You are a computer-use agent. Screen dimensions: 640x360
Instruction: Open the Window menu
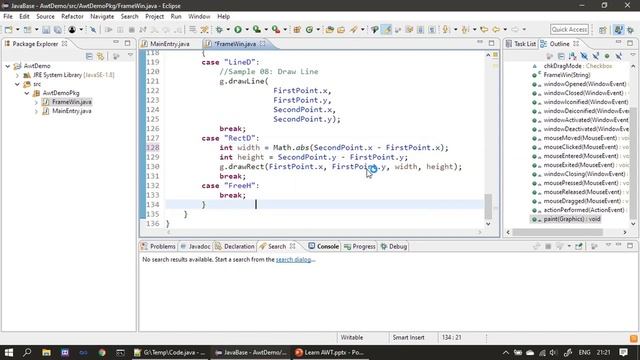pyautogui.click(x=199, y=16)
